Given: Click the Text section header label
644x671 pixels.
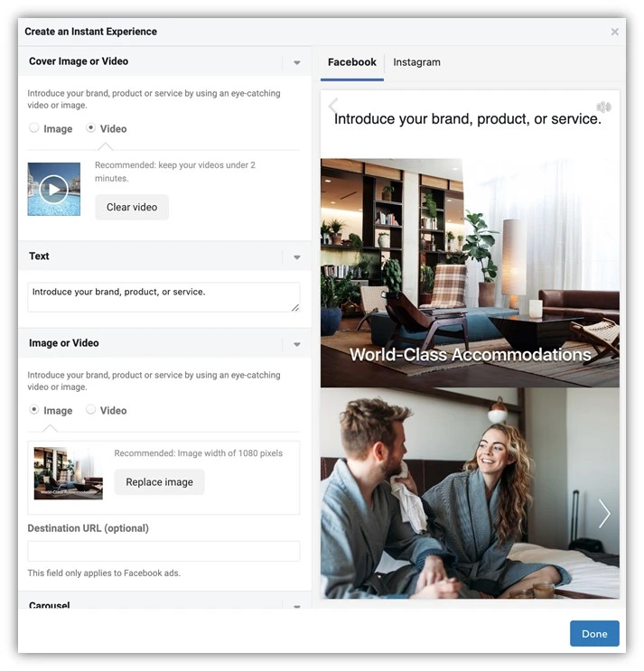Looking at the screenshot, I should pos(39,256).
